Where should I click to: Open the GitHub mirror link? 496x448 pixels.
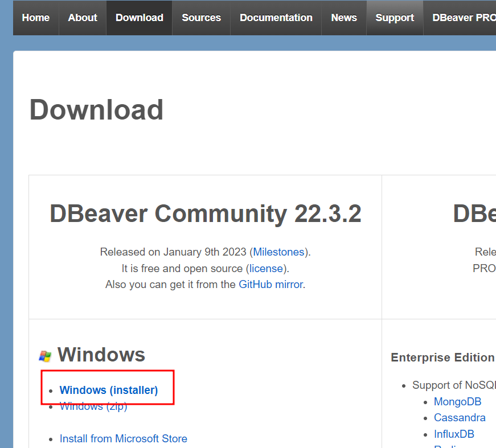[270, 285]
